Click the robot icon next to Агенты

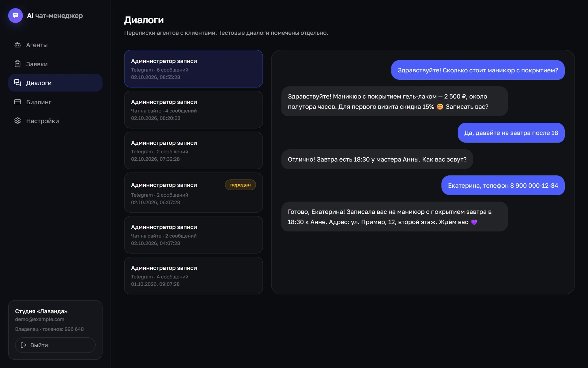tap(17, 45)
